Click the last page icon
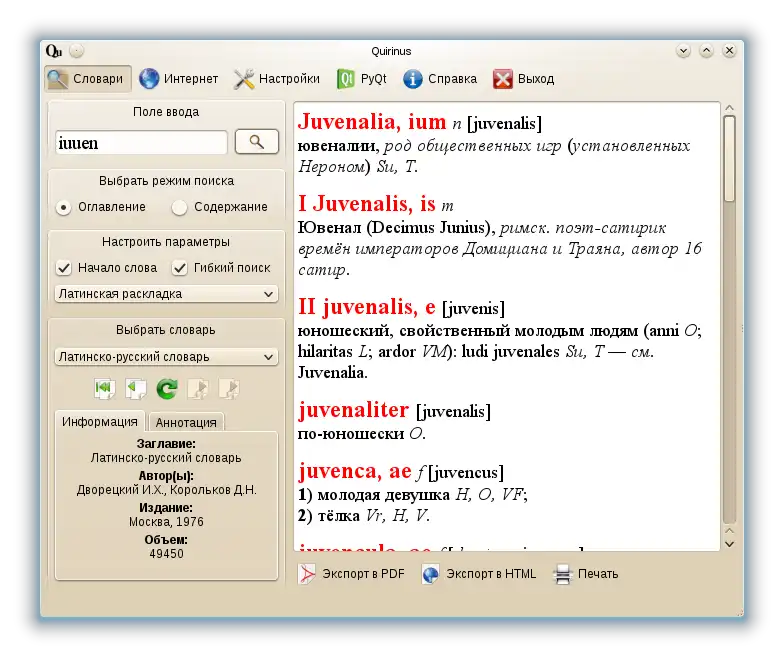Screen dimensions: 784x657 pyautogui.click(x=229, y=388)
